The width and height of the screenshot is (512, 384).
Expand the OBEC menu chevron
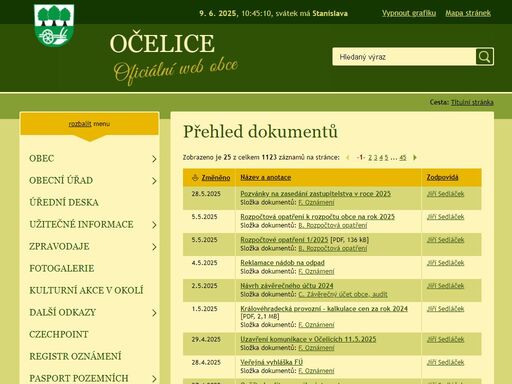[154, 159]
